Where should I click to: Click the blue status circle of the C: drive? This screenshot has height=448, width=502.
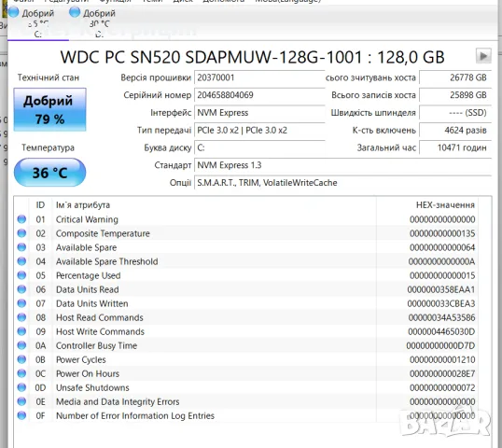[13, 12]
